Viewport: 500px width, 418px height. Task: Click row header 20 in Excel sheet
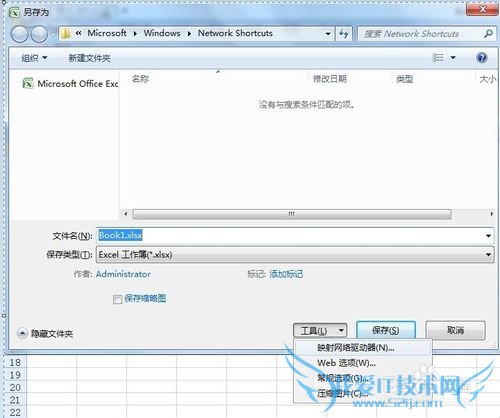pos(15,388)
